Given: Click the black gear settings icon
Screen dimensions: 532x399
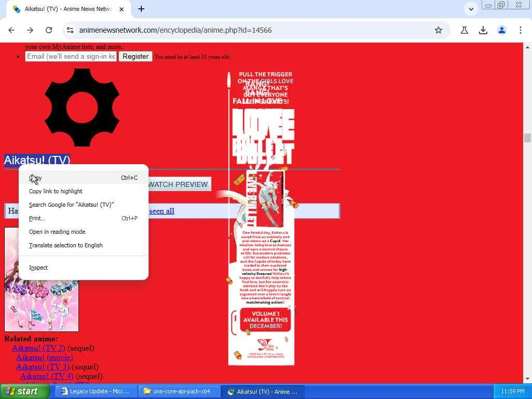Looking at the screenshot, I should pyautogui.click(x=82, y=108).
